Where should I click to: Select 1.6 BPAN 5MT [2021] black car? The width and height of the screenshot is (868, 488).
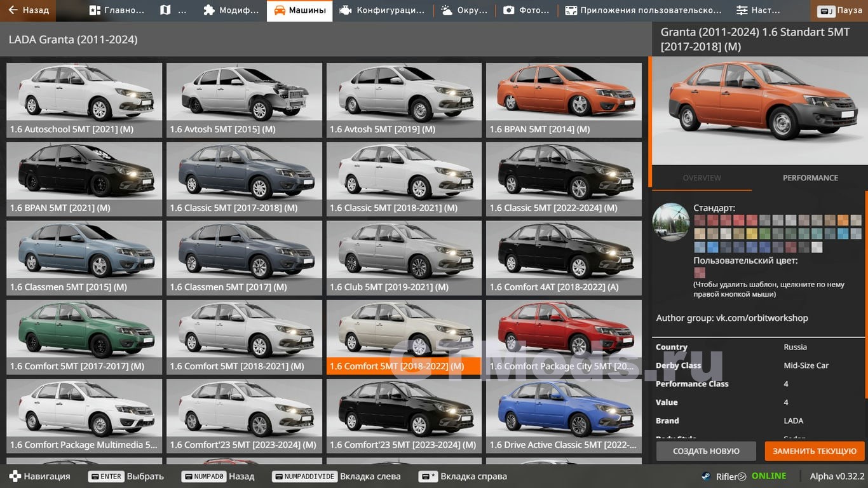[84, 179]
